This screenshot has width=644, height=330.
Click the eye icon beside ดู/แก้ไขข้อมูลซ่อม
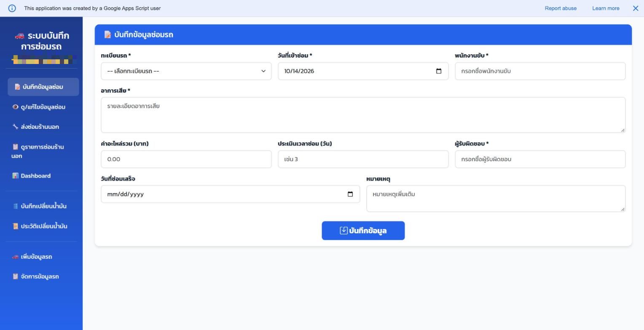15,107
